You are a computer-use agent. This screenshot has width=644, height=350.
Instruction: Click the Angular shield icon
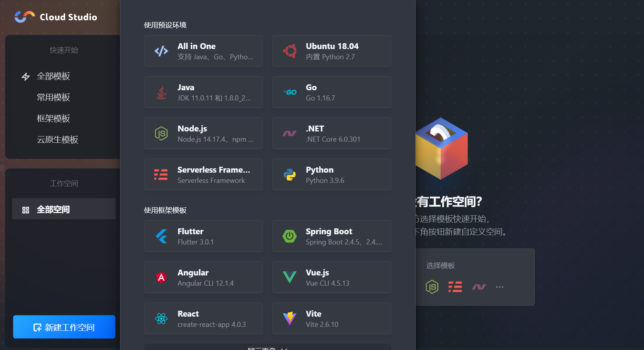[x=161, y=277]
